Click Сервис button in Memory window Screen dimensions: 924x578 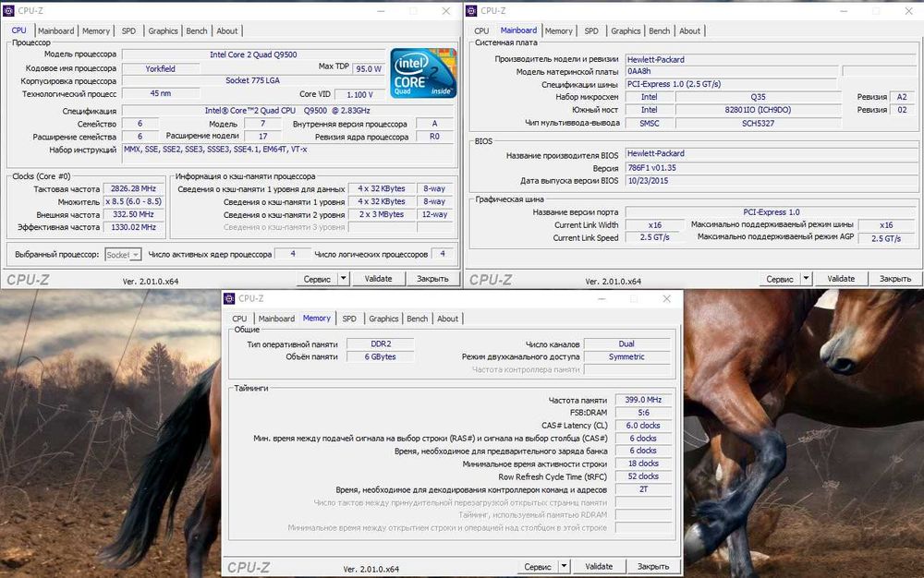(x=538, y=566)
